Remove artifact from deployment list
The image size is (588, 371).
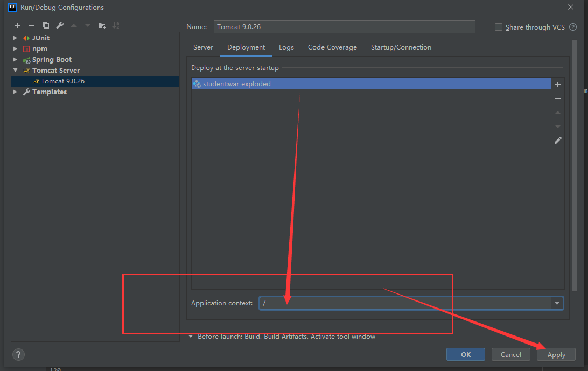pos(558,99)
